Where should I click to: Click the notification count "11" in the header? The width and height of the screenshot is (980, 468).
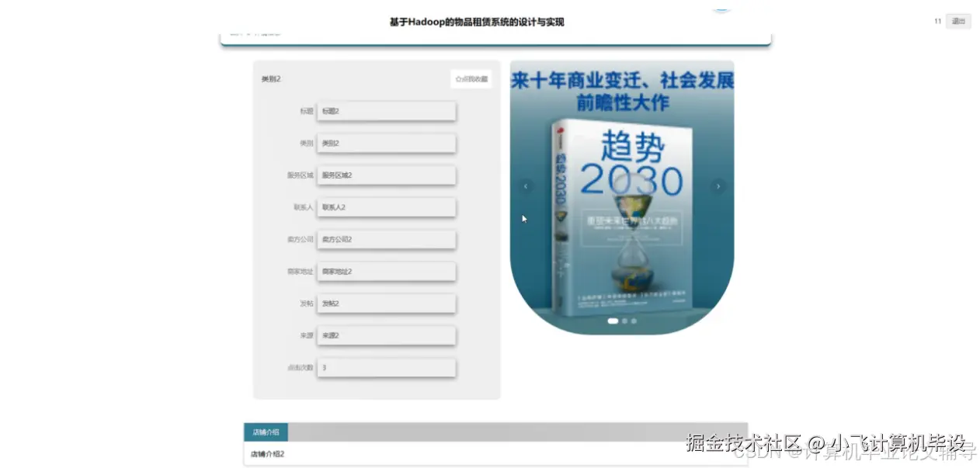point(937,21)
